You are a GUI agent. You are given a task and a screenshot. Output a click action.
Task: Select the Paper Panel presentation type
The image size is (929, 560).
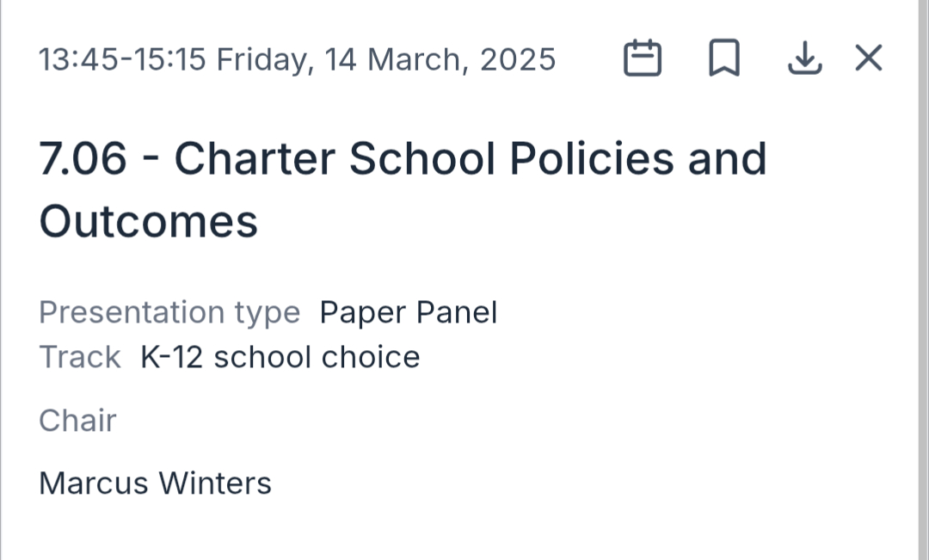pos(409,312)
